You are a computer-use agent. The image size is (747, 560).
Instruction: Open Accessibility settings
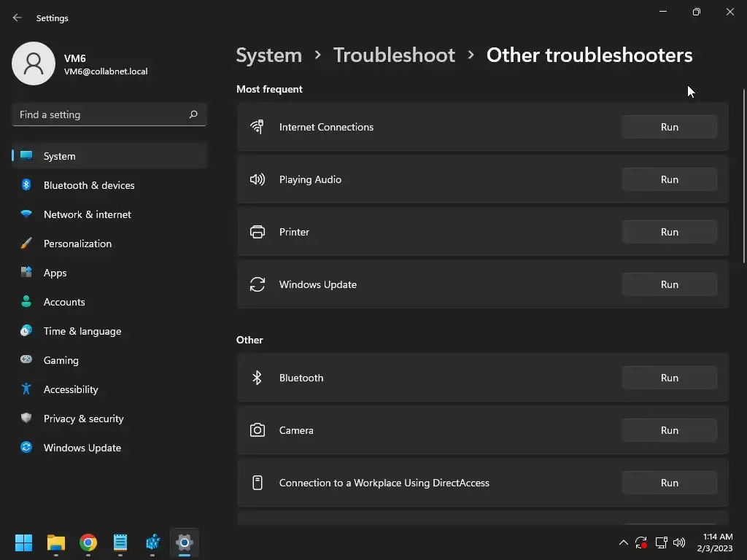coord(109,389)
